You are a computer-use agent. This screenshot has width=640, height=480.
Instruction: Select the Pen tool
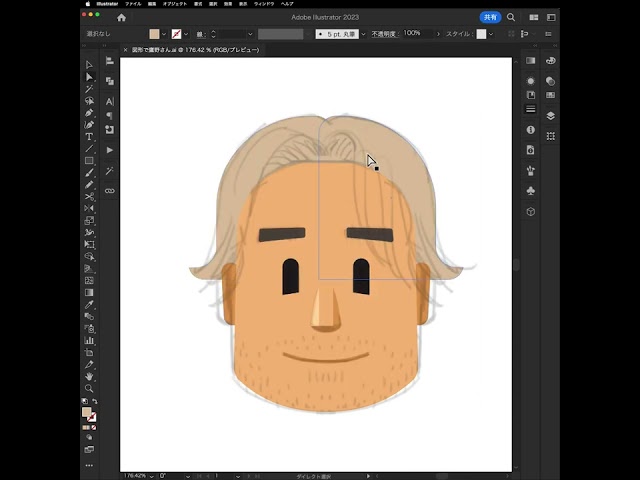(x=89, y=113)
